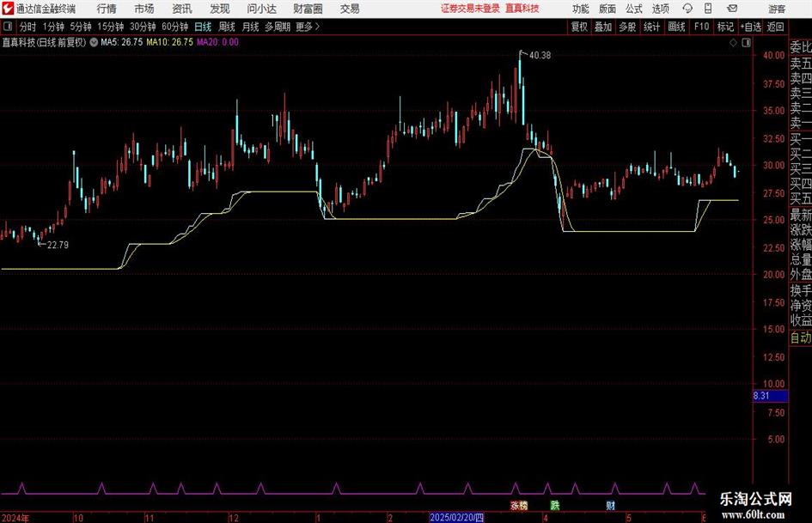The width and height of the screenshot is (812, 523).
Task: Open the 发现 menu
Action: pos(220,9)
